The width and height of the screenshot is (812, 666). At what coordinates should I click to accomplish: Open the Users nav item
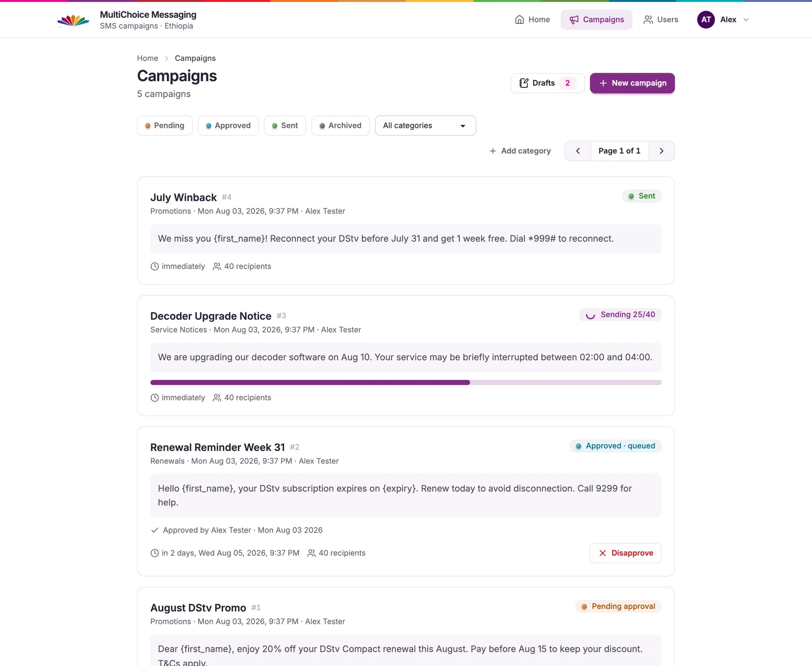[661, 20]
